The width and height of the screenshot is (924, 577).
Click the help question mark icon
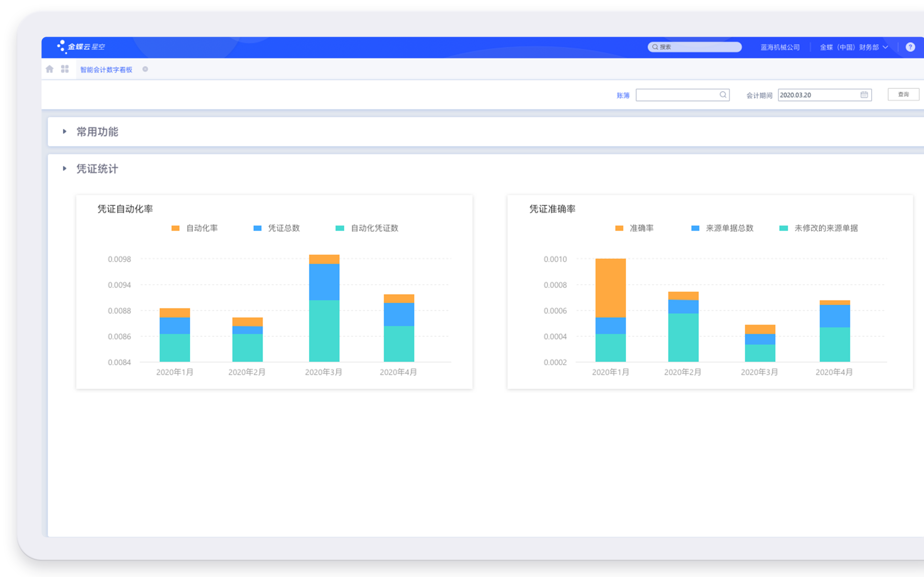[x=910, y=47]
